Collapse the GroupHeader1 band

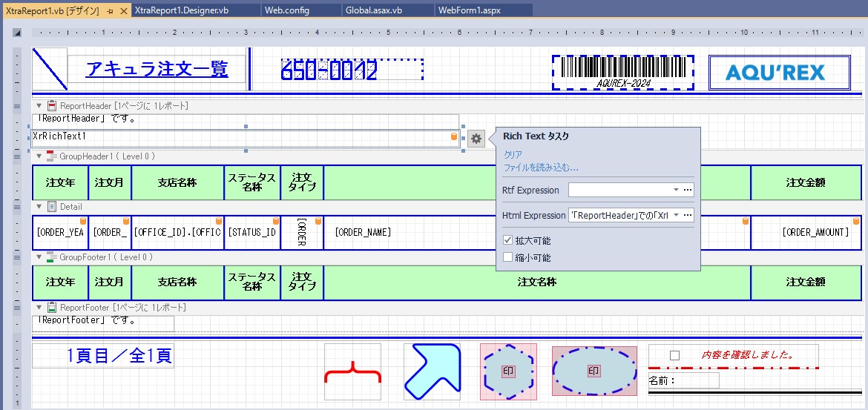39,156
